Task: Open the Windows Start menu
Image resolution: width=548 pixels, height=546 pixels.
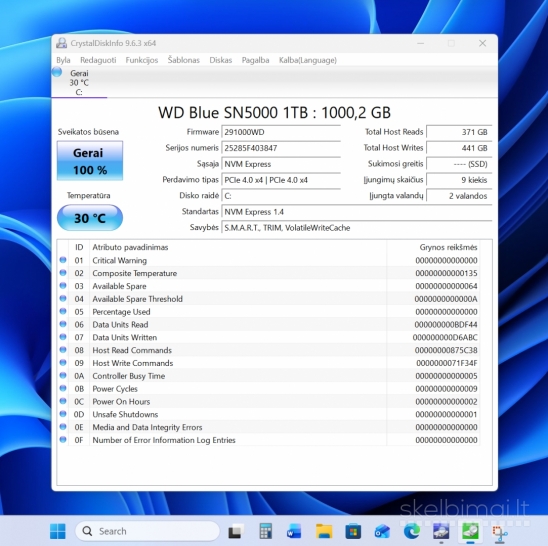Action: point(58,531)
